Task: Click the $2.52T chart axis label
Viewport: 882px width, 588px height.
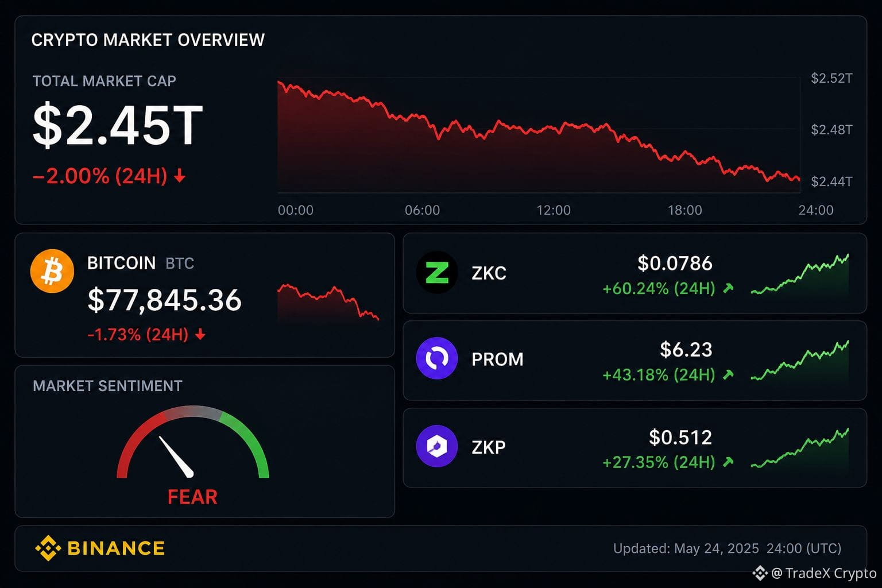Action: click(x=831, y=78)
